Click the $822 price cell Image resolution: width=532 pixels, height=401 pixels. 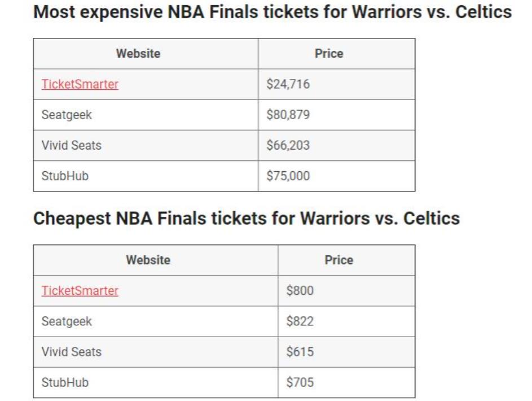[x=300, y=321]
